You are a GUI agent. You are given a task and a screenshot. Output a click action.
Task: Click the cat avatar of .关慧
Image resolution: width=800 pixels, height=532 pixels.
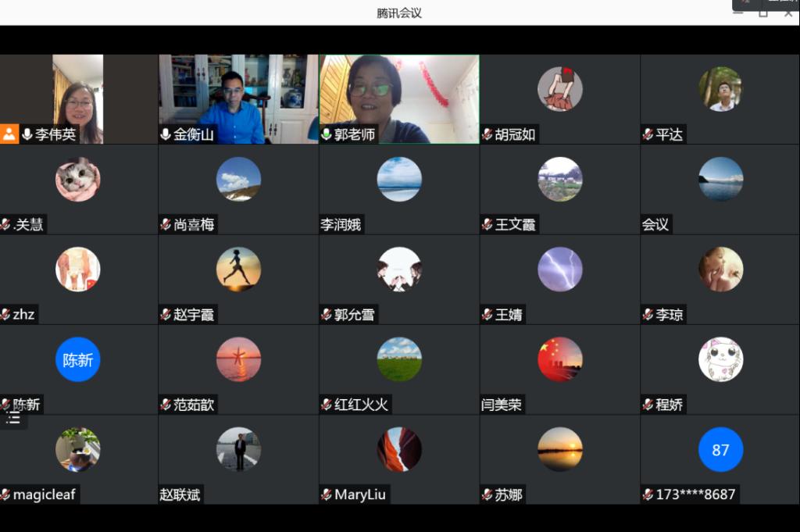coord(77,180)
